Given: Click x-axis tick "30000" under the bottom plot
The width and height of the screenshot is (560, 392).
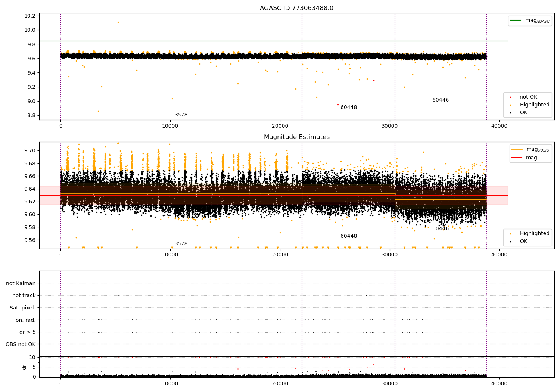Looking at the screenshot, I should (390, 383).
